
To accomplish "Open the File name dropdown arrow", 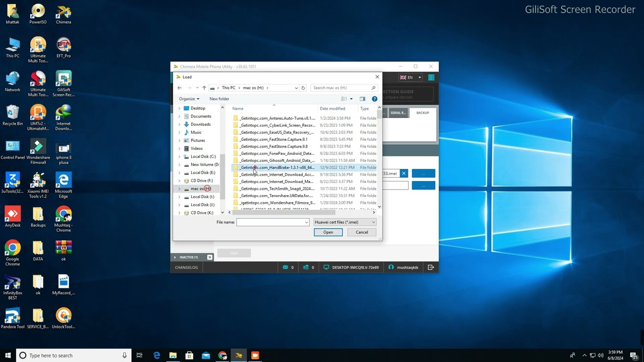I will point(306,222).
